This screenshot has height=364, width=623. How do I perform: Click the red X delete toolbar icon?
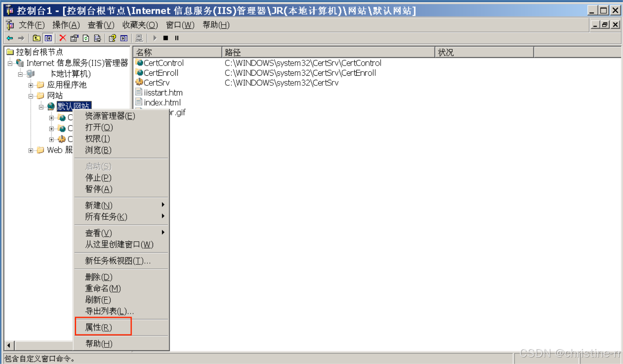click(x=63, y=38)
